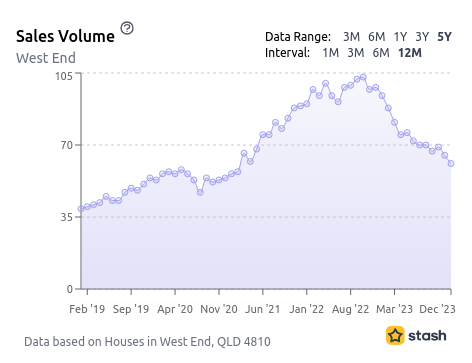
Task: Select the 12M interval option
Action: (x=410, y=53)
